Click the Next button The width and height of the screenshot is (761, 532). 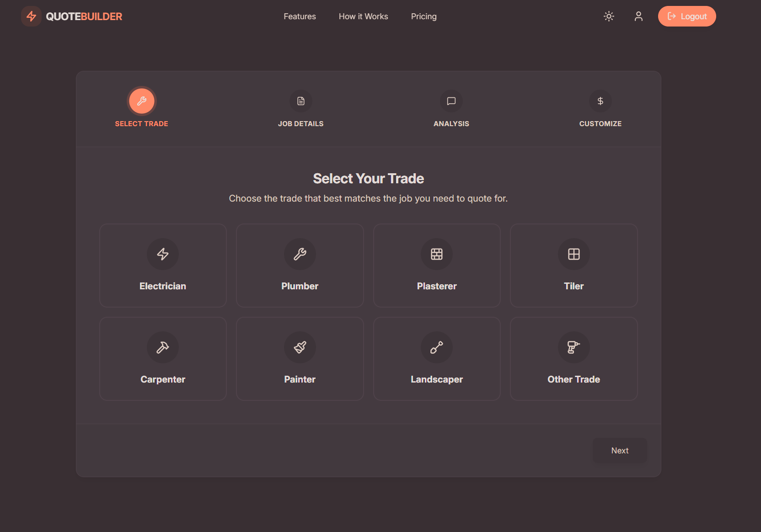[x=620, y=450]
